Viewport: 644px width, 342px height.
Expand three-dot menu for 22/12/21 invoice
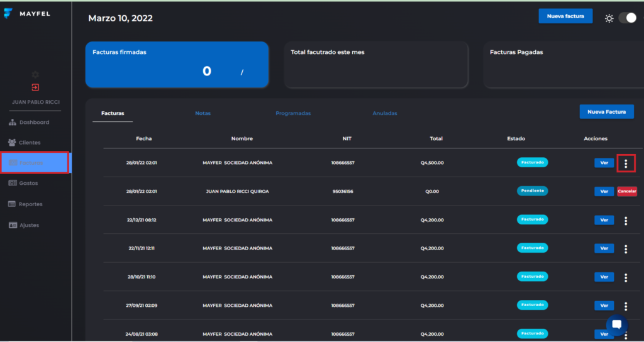(x=626, y=221)
